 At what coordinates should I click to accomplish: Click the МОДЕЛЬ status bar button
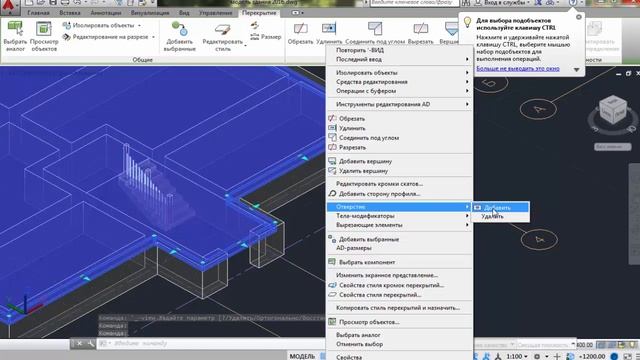[x=302, y=356]
